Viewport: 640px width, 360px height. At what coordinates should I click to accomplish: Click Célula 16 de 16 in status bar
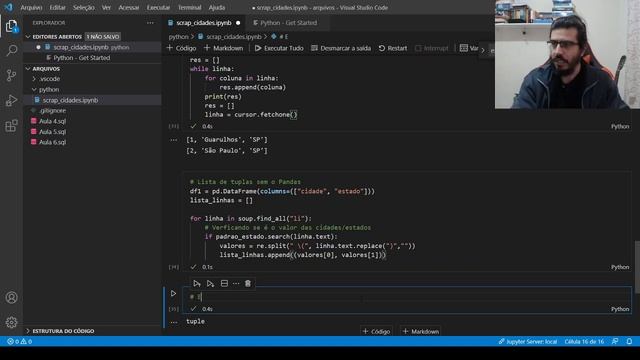584,341
